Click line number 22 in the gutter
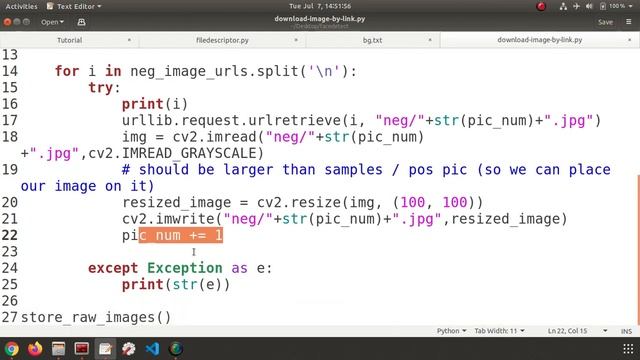The height and width of the screenshot is (360, 640). tap(10, 236)
